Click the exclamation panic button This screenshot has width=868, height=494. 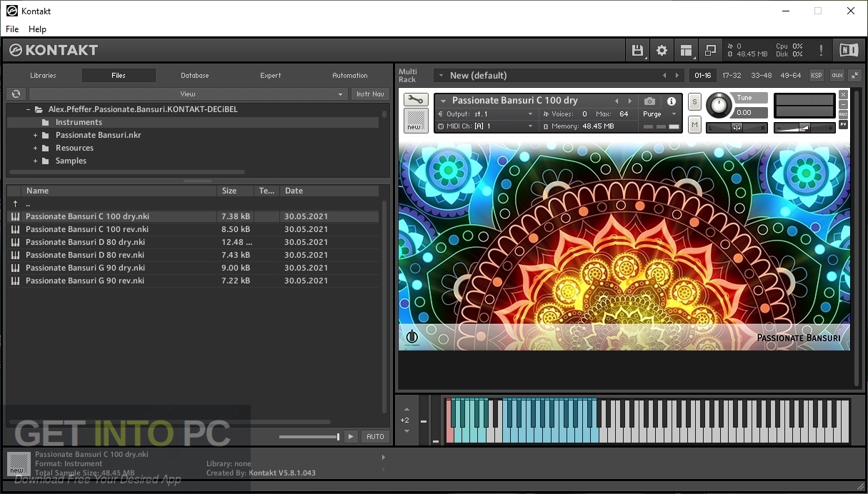point(821,50)
